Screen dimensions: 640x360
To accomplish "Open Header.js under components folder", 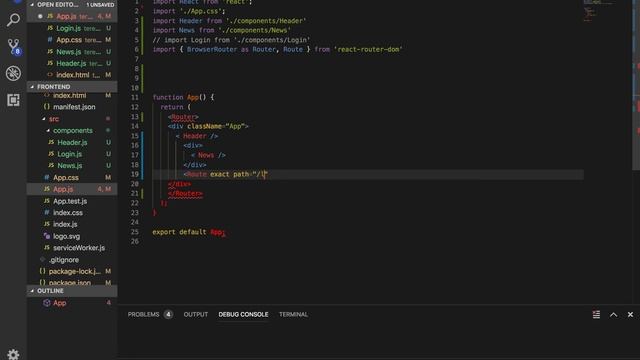I will (72, 142).
